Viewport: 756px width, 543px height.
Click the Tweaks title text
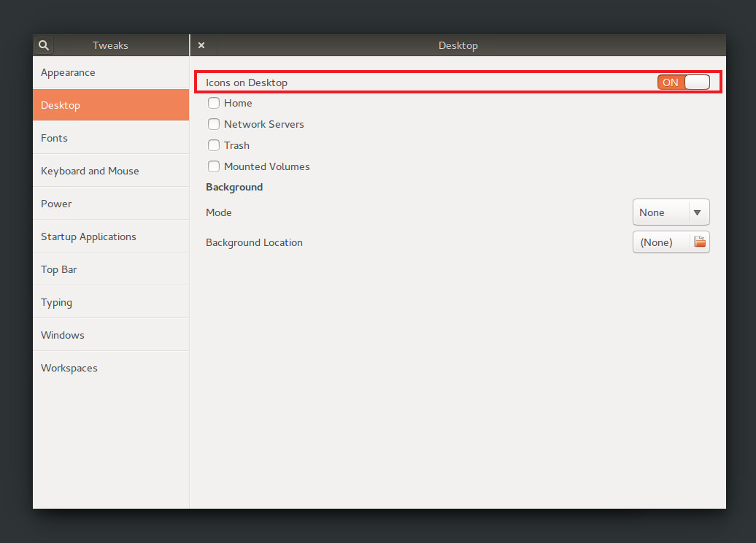[x=110, y=45]
